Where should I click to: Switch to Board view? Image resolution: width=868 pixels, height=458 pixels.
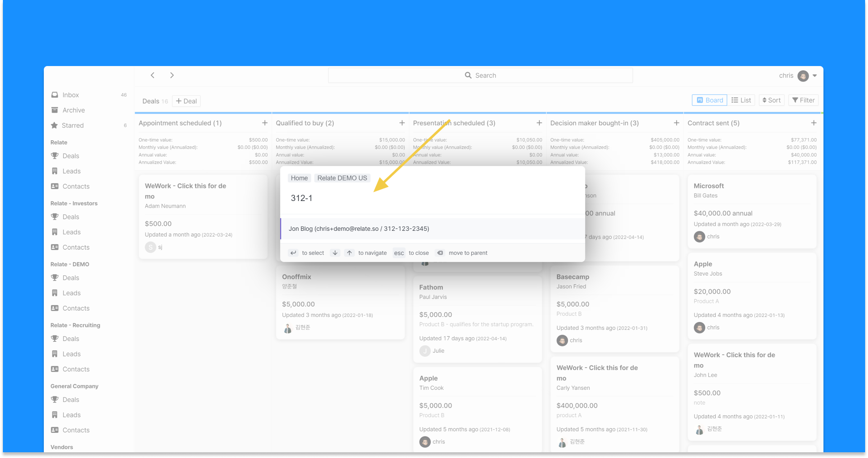pos(710,100)
